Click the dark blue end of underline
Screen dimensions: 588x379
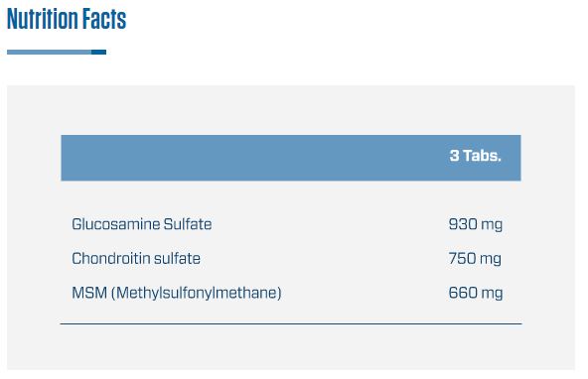[99, 52]
